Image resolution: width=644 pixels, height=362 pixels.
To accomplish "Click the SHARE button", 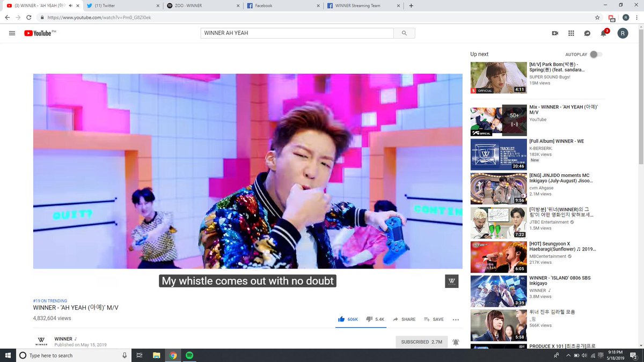I will pos(404,319).
